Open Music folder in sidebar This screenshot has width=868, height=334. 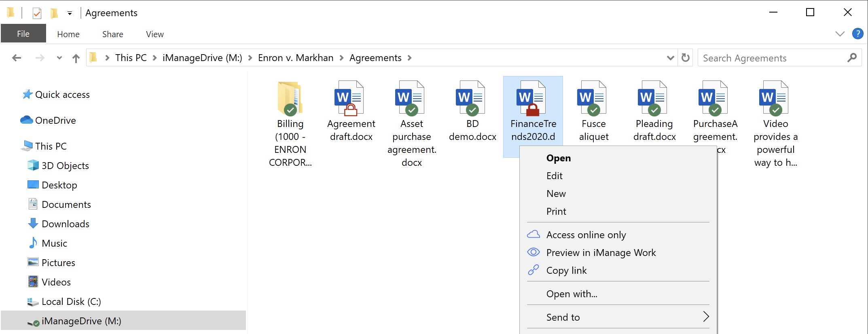coord(47,243)
